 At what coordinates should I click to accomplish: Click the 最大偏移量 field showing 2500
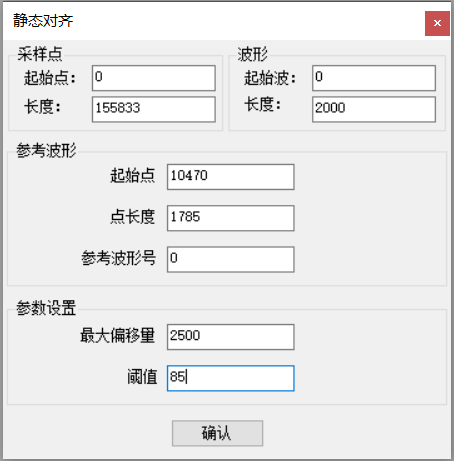click(x=231, y=337)
